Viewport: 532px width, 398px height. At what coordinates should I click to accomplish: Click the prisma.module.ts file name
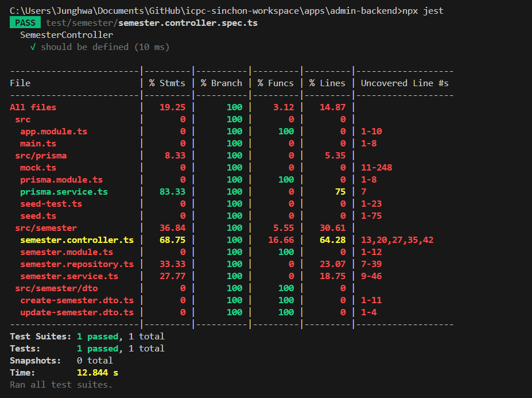coord(61,180)
